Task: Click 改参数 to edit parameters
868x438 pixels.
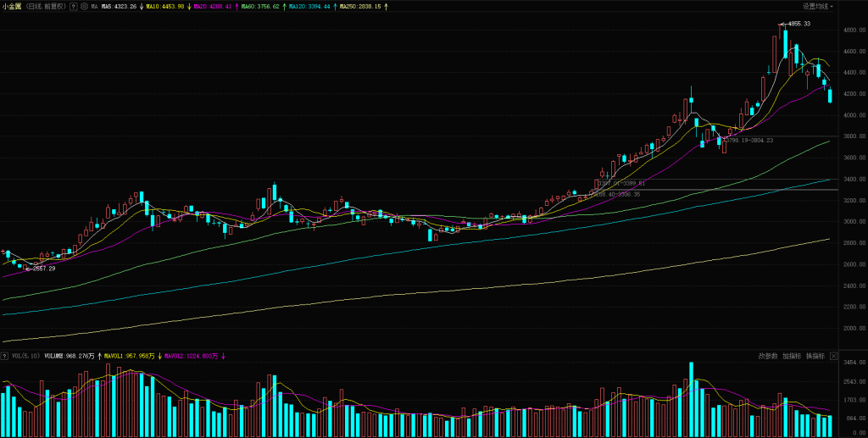Action: click(768, 357)
